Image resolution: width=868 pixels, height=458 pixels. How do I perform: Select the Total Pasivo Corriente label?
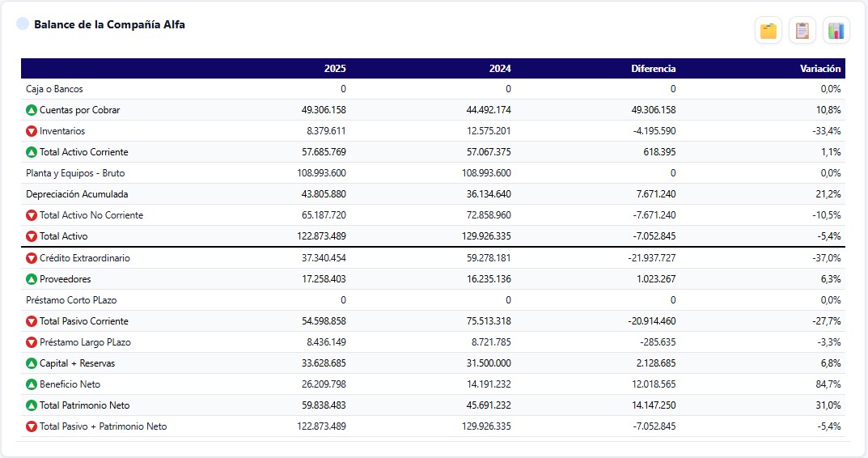(84, 321)
